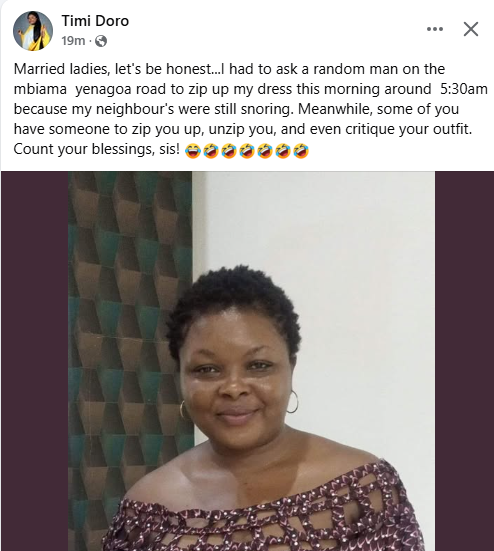Click the right dark margin beside the photo

(464, 361)
